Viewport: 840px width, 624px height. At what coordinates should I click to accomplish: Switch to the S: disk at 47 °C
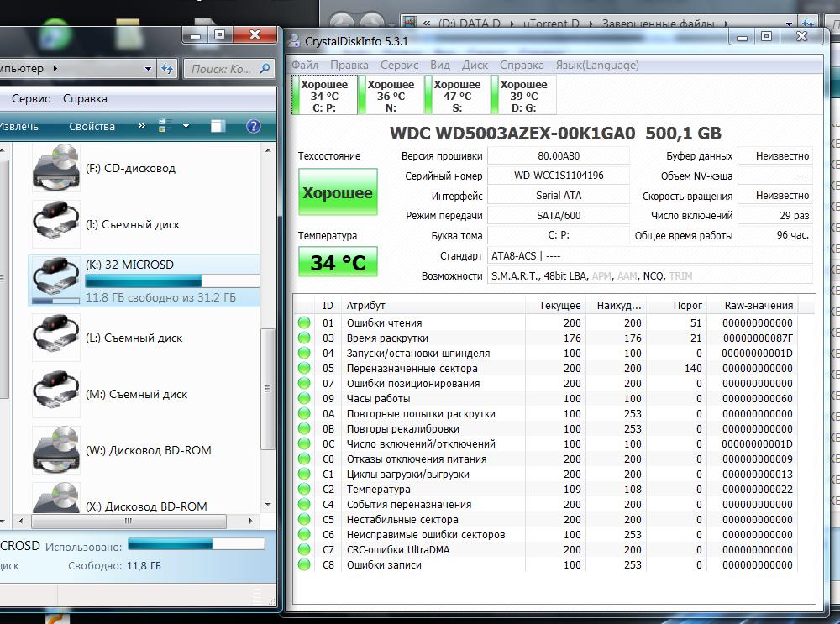(x=457, y=96)
